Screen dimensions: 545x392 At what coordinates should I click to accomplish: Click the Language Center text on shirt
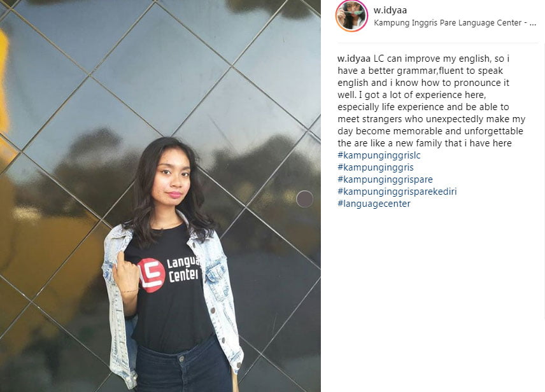[183, 269]
